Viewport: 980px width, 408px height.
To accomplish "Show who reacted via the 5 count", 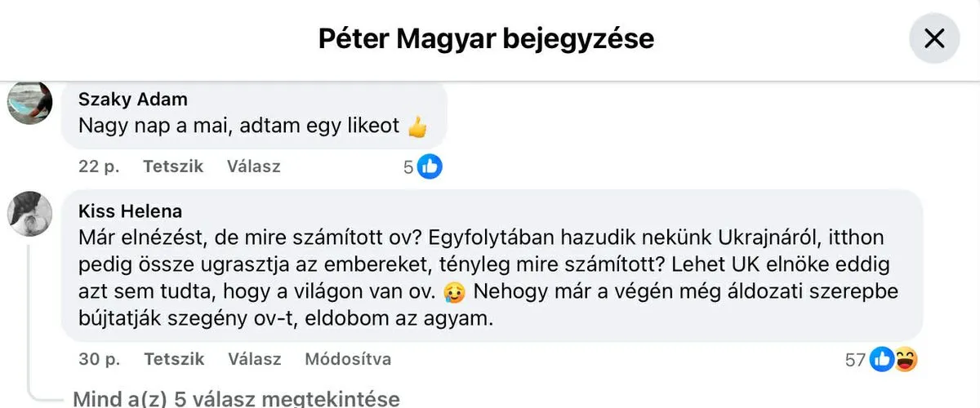I will click(408, 167).
